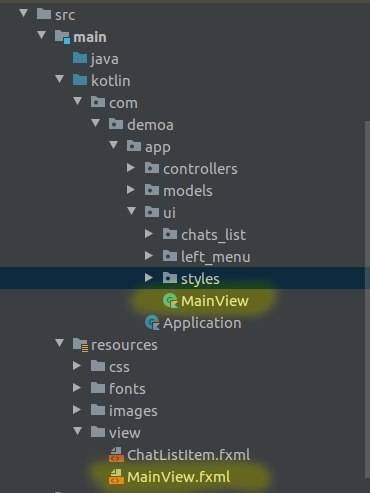Screen dimensions: 370x493
Task: Click the MainView.fxml file icon
Action: point(116,476)
